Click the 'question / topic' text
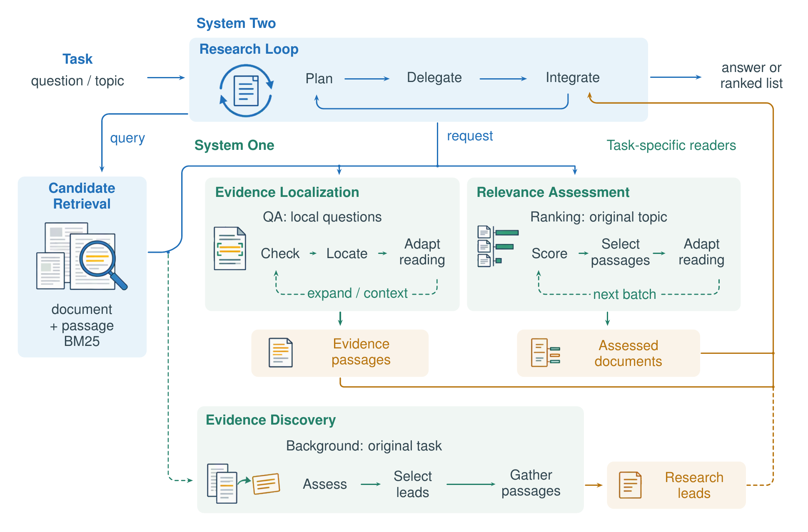The width and height of the screenshot is (808, 532). [77, 81]
